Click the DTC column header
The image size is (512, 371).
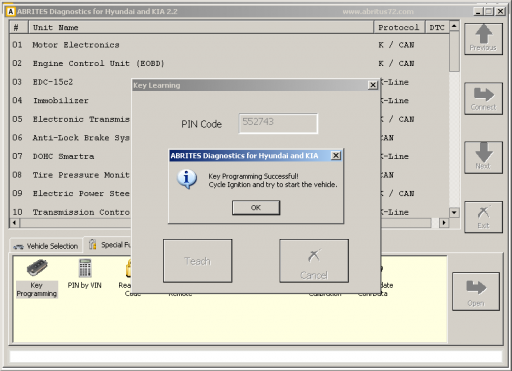coord(437,27)
